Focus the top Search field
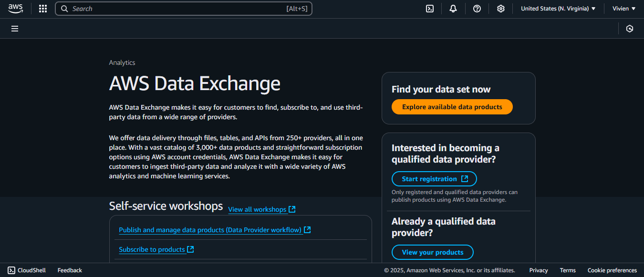644x277 pixels. (184, 9)
